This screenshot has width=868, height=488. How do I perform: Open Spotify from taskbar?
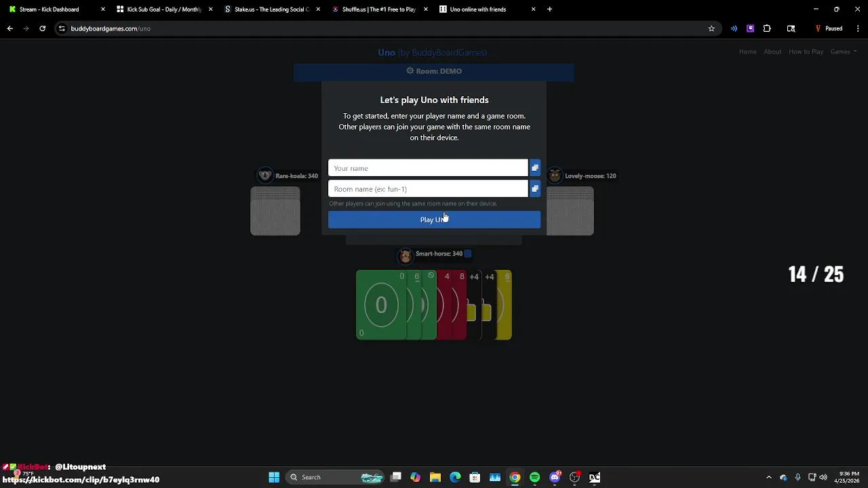point(535,477)
